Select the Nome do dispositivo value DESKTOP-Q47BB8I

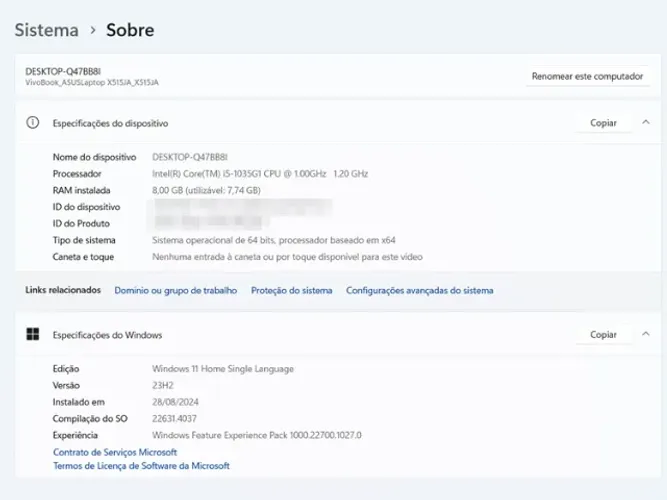click(x=190, y=157)
